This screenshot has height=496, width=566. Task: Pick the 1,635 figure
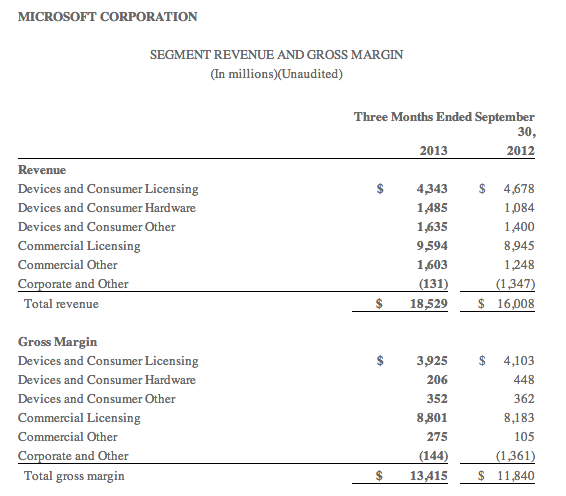pos(432,227)
